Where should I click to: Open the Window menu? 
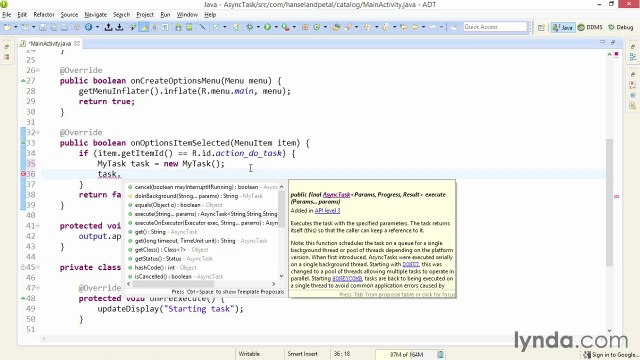187,15
